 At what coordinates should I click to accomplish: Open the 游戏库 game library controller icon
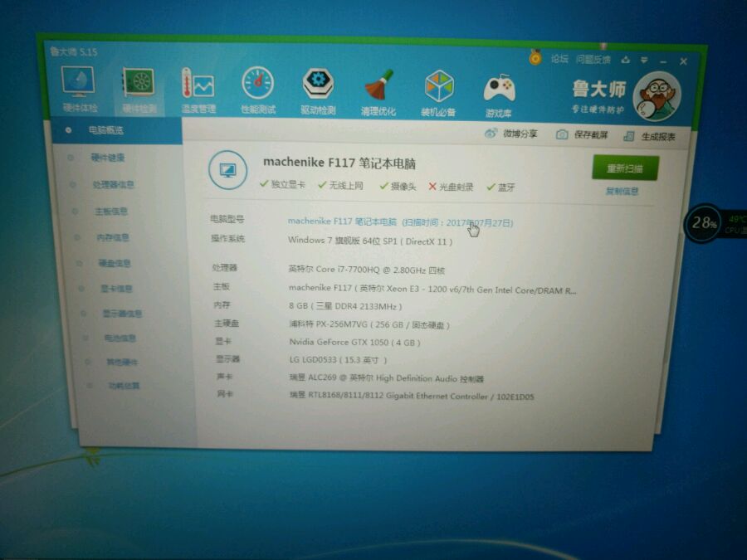(498, 95)
